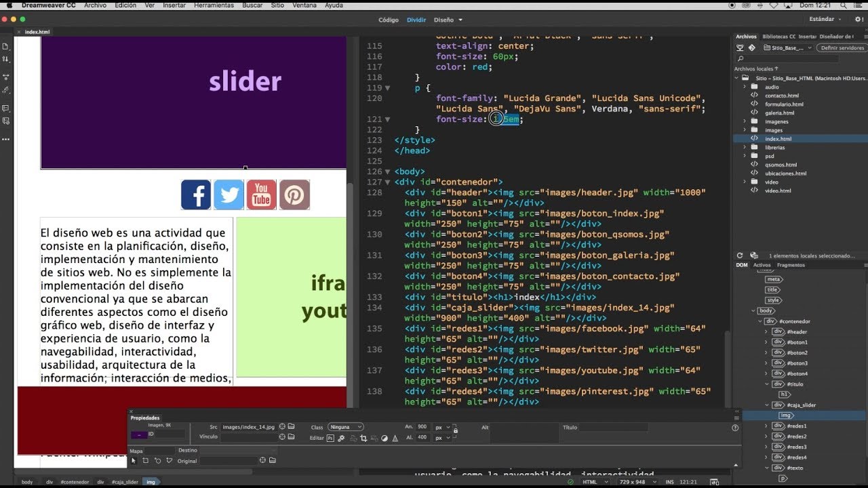Click the point-to-file icon next to Vínculo
The image size is (868, 488).
click(282, 436)
